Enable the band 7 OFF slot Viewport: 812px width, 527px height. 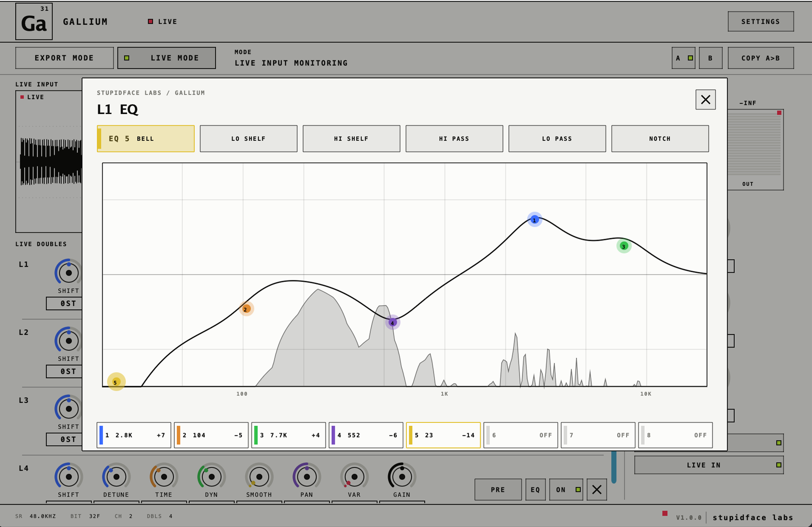(x=598, y=435)
